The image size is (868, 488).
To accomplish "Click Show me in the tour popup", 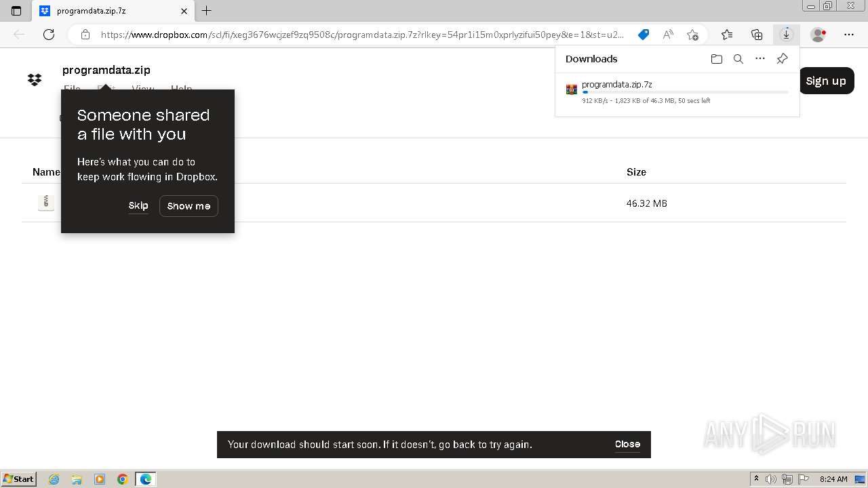I will (x=189, y=206).
